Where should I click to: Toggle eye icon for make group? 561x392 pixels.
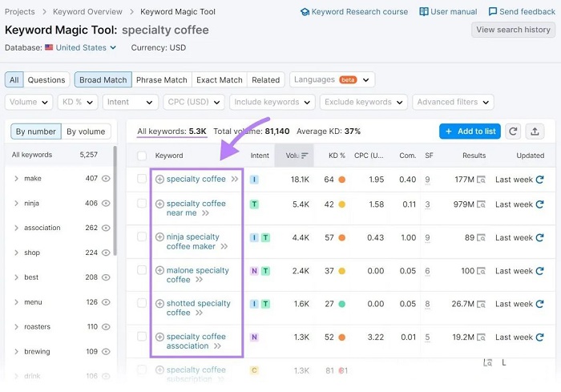(106, 178)
